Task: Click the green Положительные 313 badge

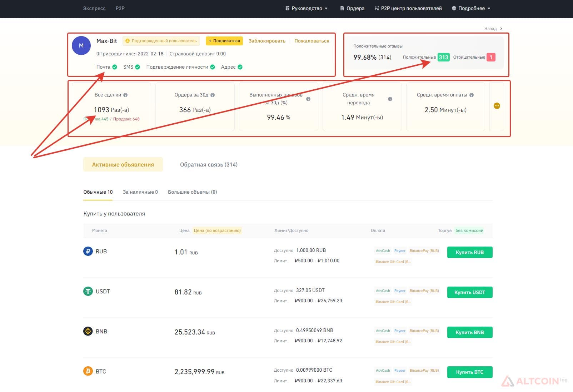Action: pyautogui.click(x=443, y=57)
